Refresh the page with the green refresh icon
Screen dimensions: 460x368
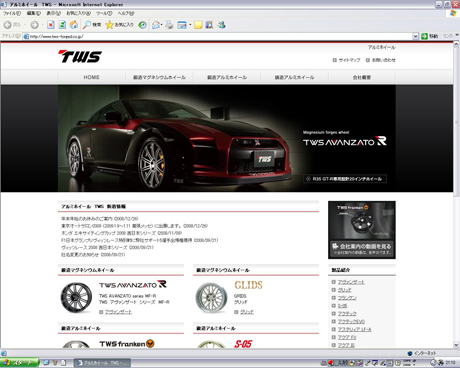click(62, 25)
